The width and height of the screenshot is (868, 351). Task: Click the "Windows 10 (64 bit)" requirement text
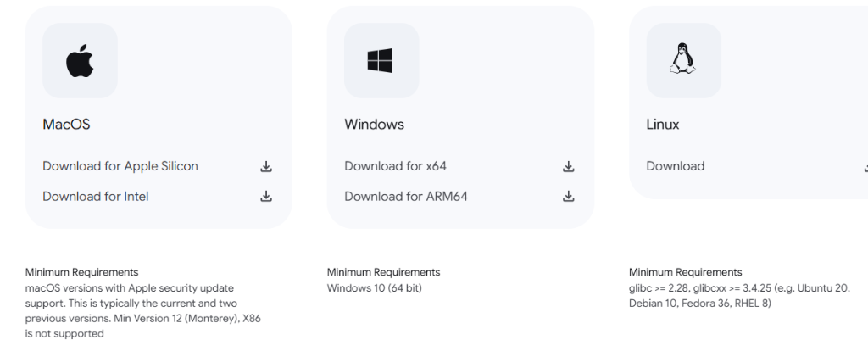pos(374,288)
